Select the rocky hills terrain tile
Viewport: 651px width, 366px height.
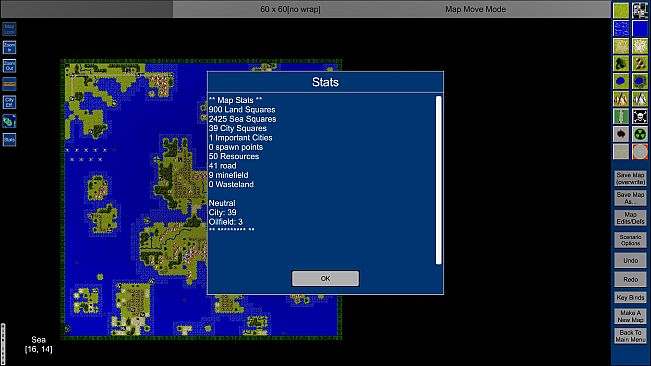coord(640,63)
